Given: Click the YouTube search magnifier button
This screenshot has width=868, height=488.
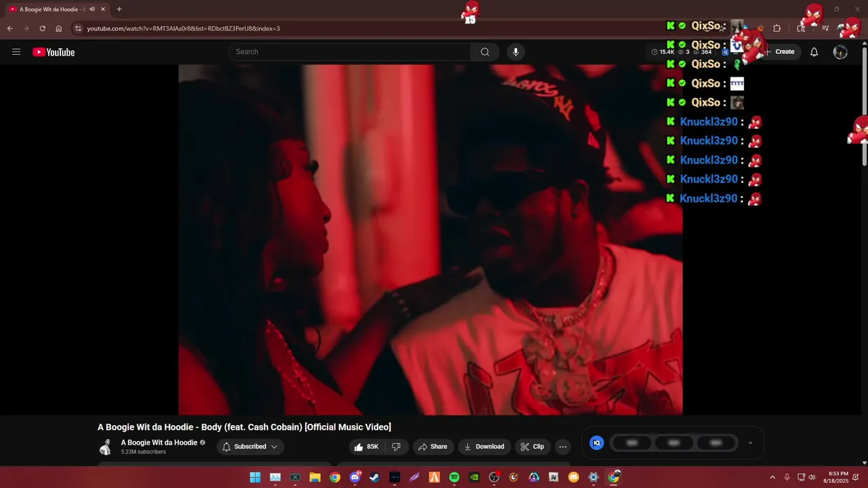Looking at the screenshot, I should click(x=485, y=52).
